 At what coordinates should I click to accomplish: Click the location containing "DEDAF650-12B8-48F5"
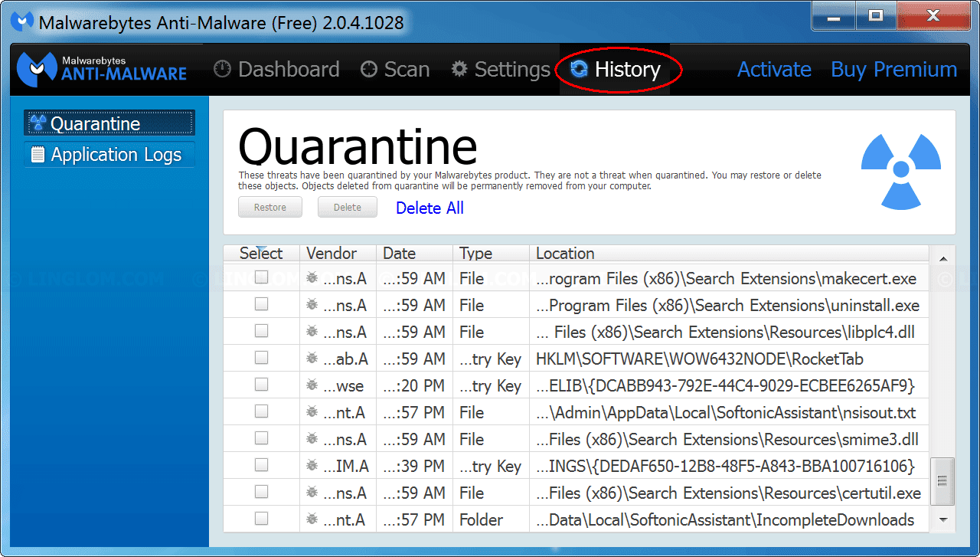(x=725, y=466)
